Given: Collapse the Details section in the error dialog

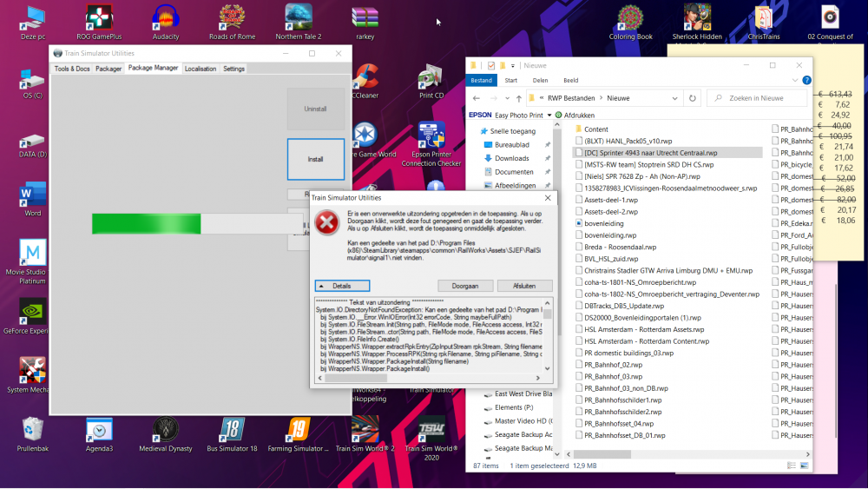Looking at the screenshot, I should click(342, 286).
